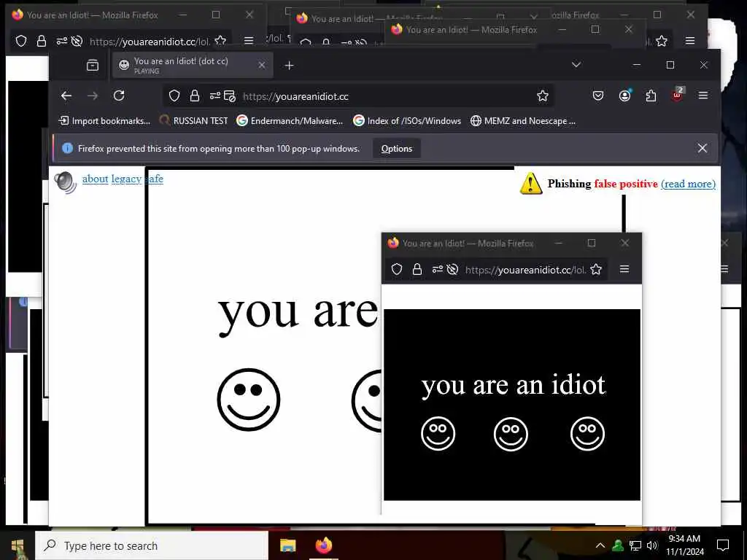Open MEMZ and Noescape bookmark
747x560 pixels.
[x=523, y=121]
